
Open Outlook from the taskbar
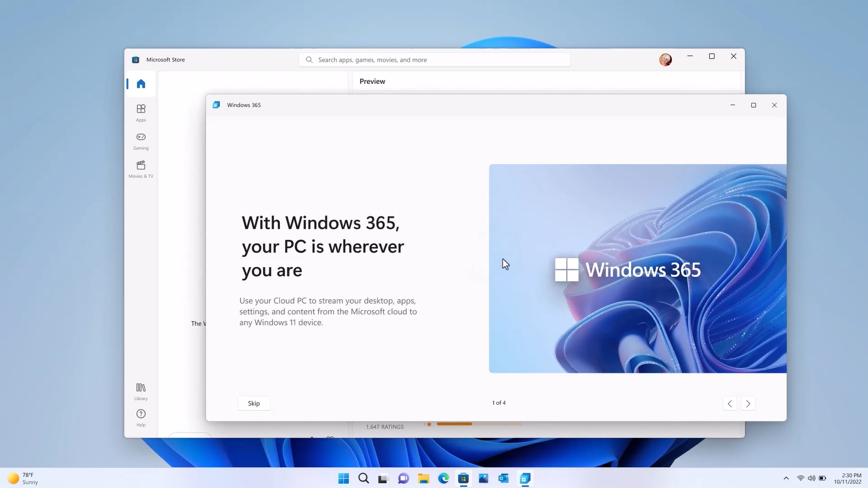(503, 478)
